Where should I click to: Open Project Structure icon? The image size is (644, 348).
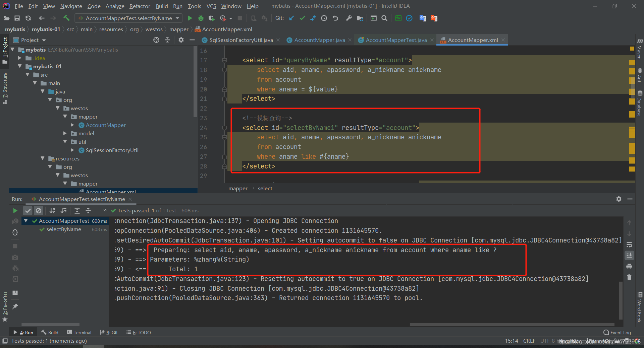[360, 18]
